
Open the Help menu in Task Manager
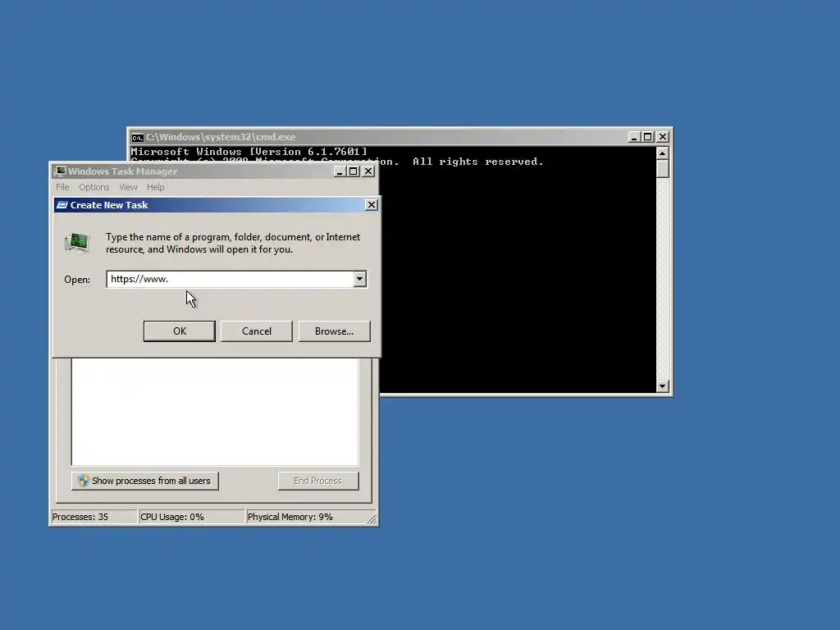click(x=155, y=187)
